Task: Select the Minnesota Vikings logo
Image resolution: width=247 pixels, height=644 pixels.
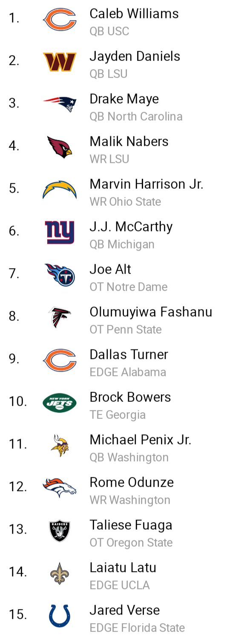Action: (60, 445)
